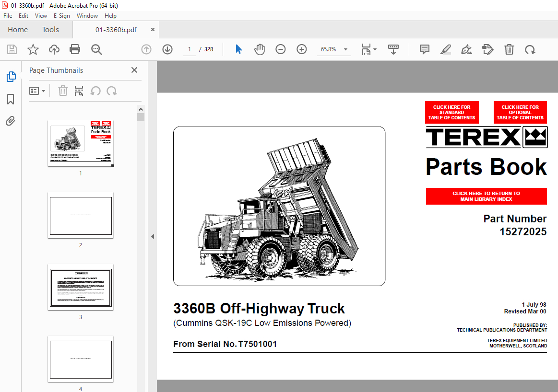Click the '3360B Off-Highway Truck' title text

259,309
